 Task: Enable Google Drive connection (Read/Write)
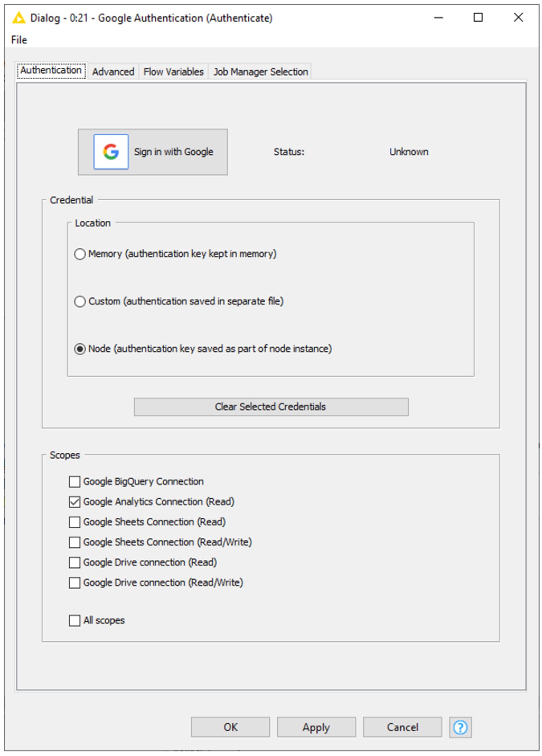point(74,583)
